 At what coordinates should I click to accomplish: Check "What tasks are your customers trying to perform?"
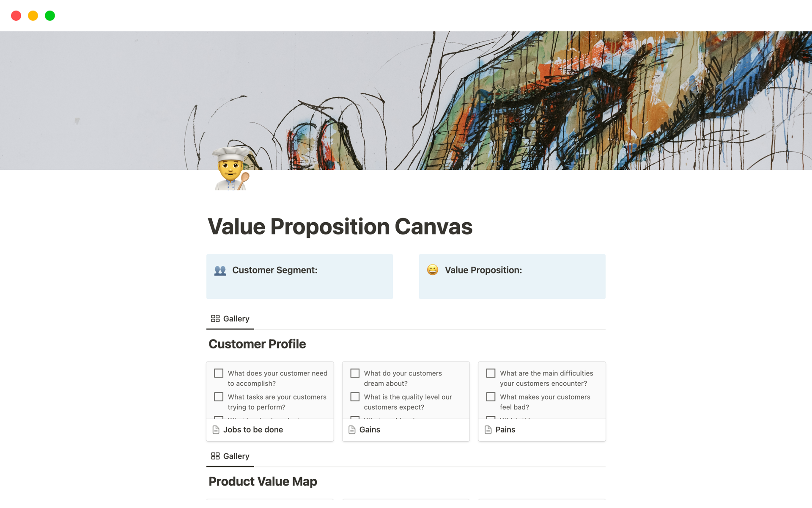click(x=219, y=397)
